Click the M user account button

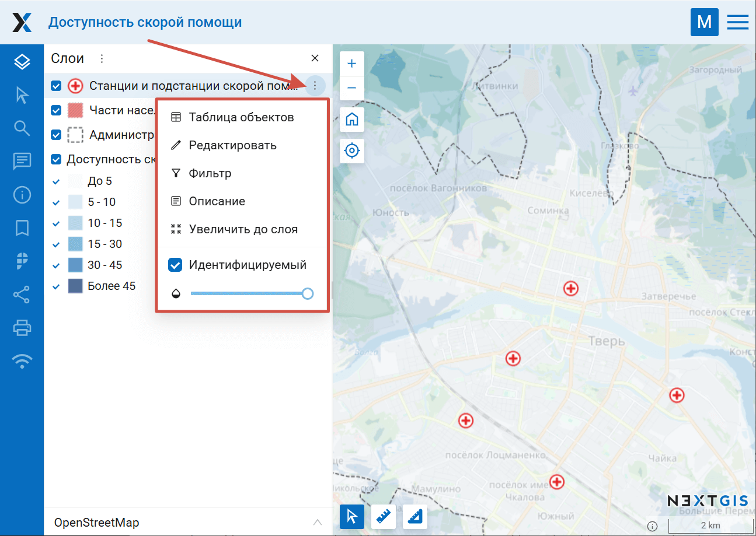pos(704,22)
